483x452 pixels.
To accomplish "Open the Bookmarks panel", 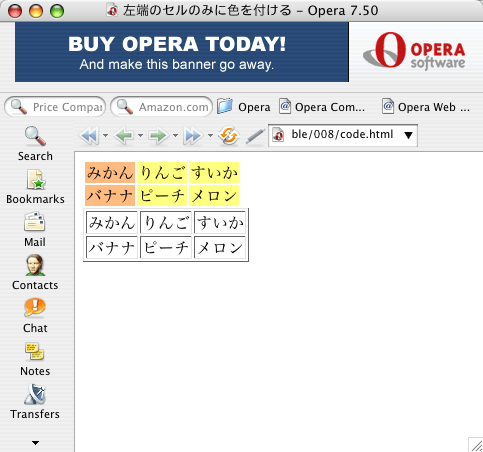I will point(35,187).
